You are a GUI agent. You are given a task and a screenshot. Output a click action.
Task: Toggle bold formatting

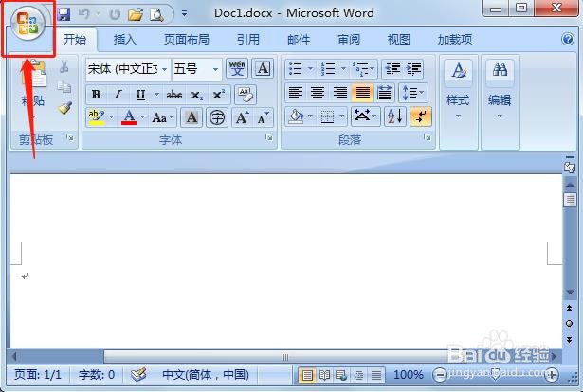tap(96, 95)
